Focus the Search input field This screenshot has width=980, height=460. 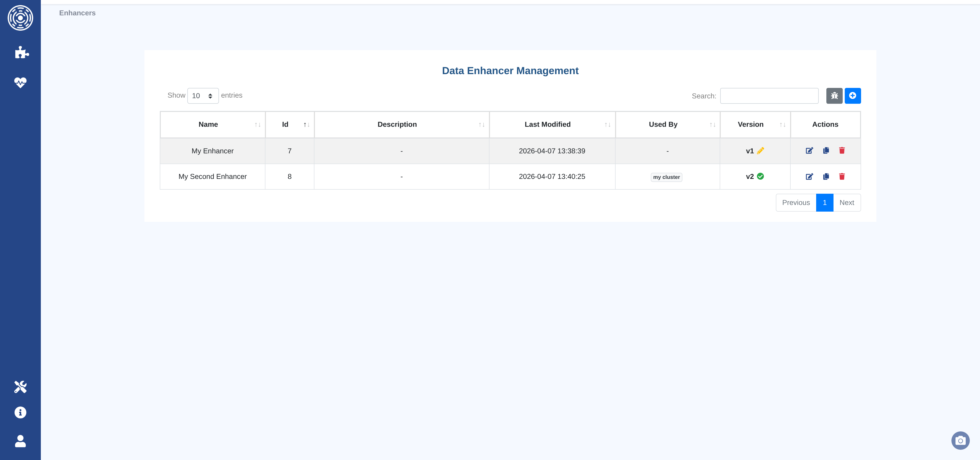pos(769,96)
